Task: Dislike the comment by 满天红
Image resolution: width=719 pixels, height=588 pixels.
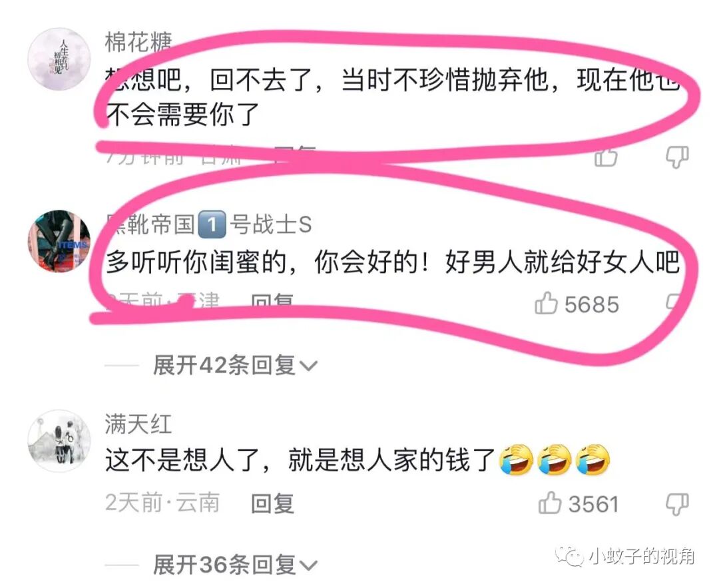Action: tap(677, 505)
